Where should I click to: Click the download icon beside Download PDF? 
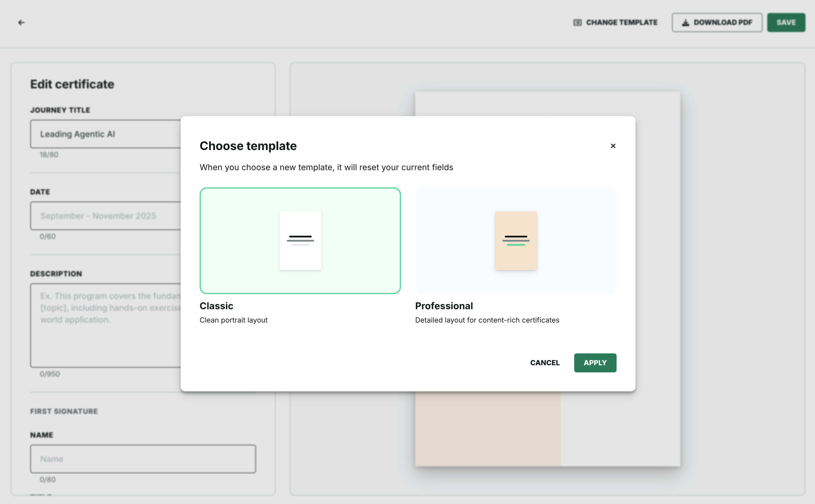coord(686,22)
